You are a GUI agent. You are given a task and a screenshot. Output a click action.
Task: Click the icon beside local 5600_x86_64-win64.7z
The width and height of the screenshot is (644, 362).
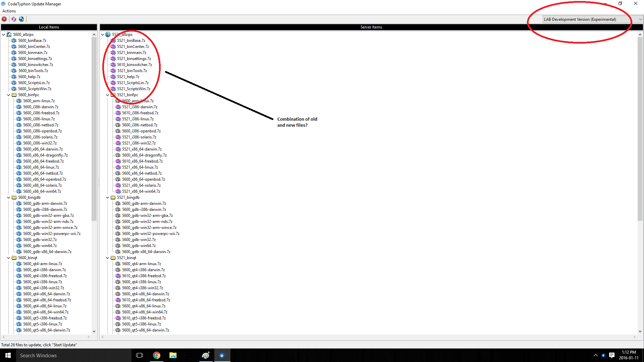tap(19, 191)
